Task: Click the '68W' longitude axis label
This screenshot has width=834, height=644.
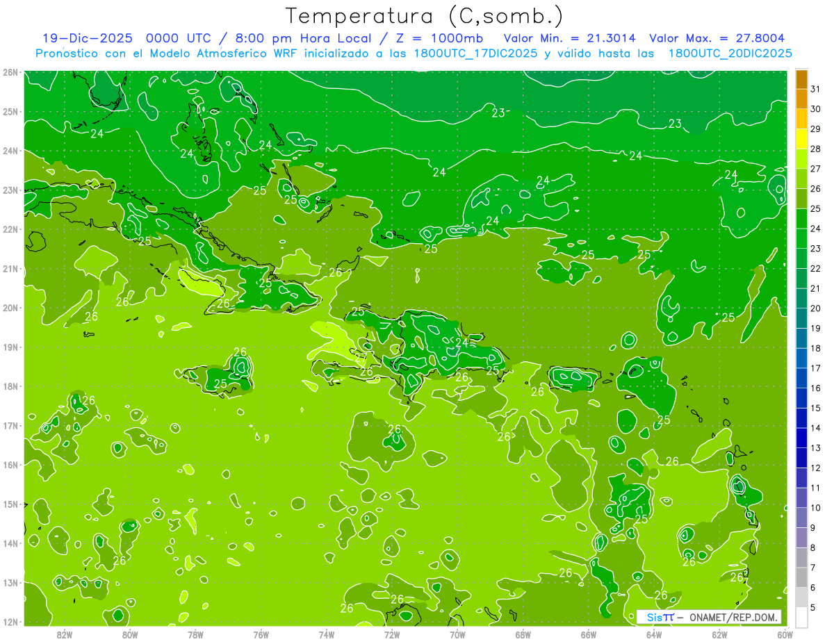Action: coord(523,634)
